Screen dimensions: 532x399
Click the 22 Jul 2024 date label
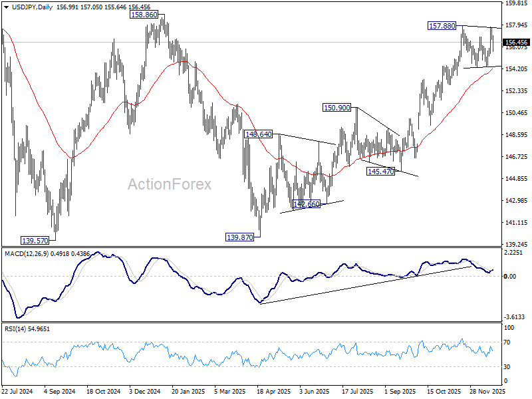[17, 392]
